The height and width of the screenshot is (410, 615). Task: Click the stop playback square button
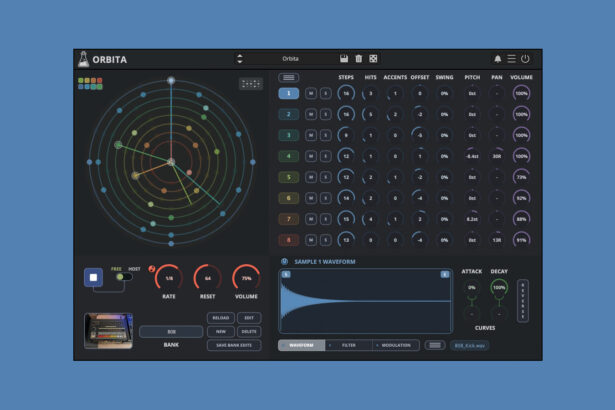[x=93, y=277]
